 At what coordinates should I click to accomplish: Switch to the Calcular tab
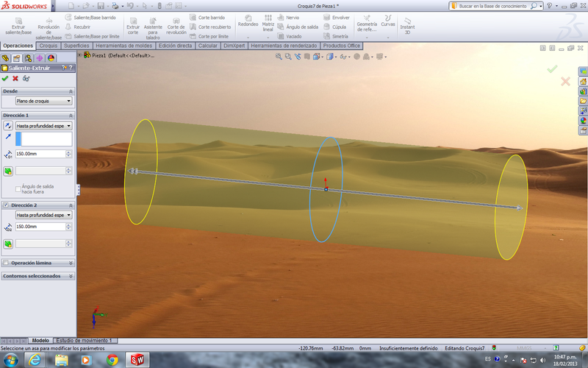click(208, 46)
